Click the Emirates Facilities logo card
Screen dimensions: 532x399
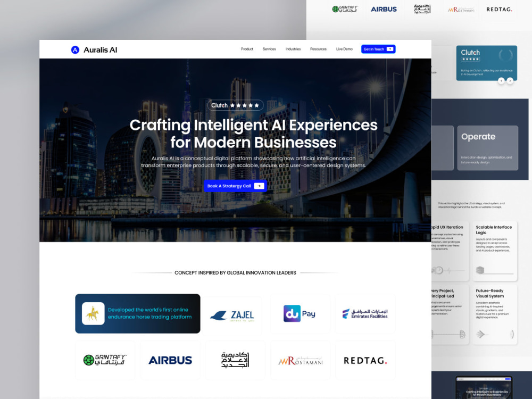pos(365,313)
